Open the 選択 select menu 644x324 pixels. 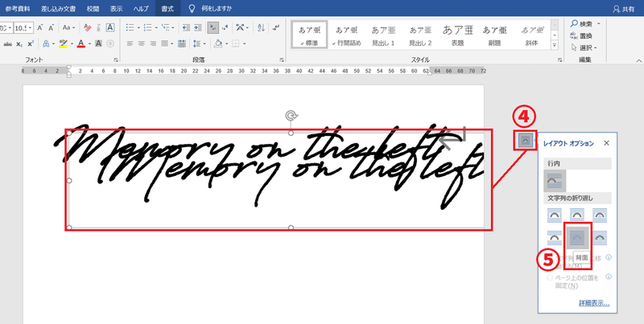[584, 47]
